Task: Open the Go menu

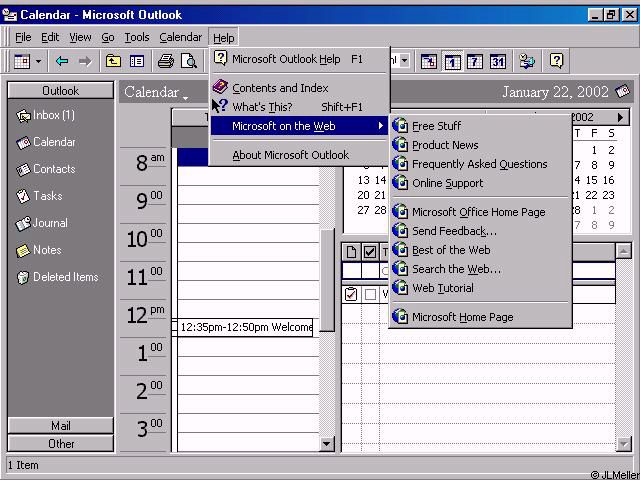Action: (108, 38)
